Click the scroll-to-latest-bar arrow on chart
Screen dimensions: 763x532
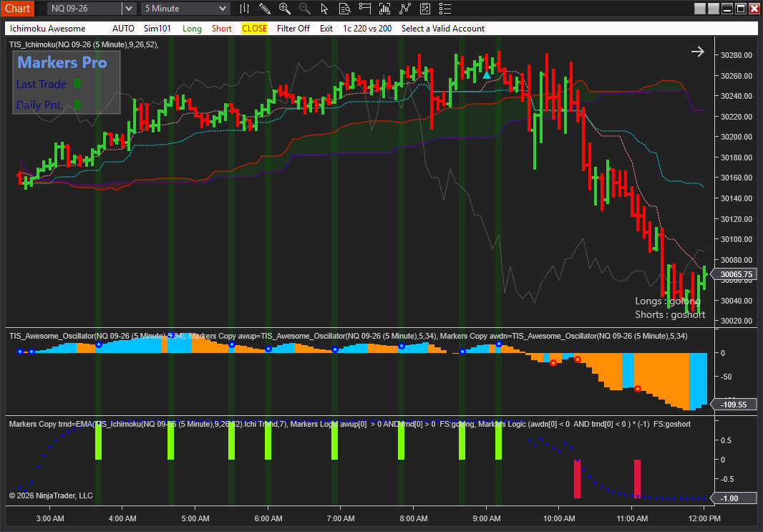[698, 52]
